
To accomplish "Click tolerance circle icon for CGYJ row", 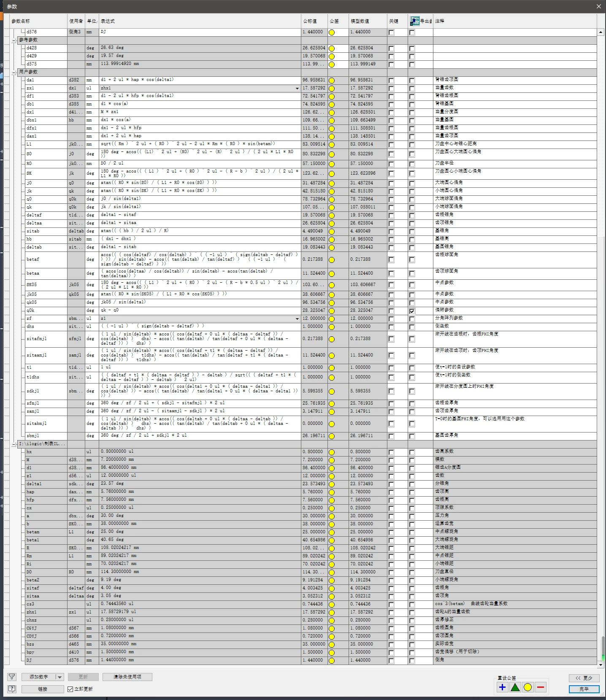I will click(x=332, y=629).
